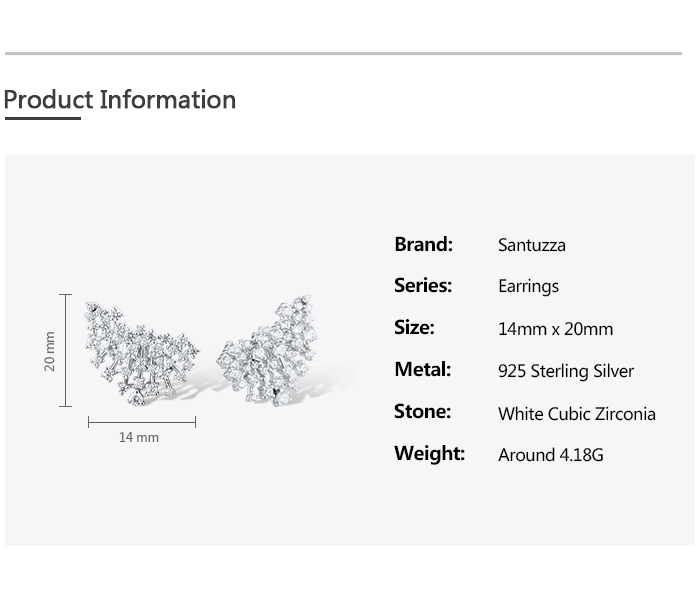Click the Metal: label

(422, 370)
